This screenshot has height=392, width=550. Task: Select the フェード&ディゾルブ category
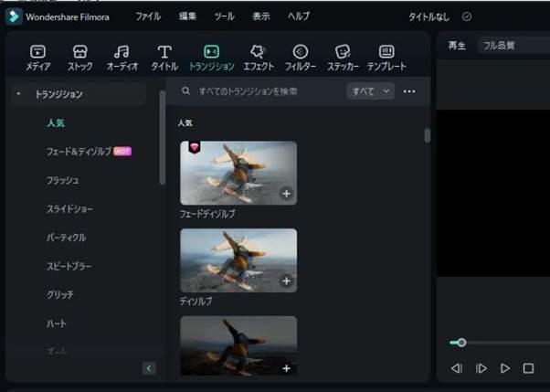click(x=79, y=152)
